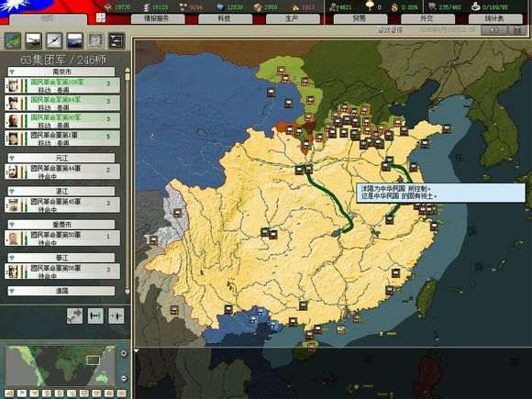Select the third map mode button below minimap
Viewport: 532px width, 399px height.
[x=34, y=393]
